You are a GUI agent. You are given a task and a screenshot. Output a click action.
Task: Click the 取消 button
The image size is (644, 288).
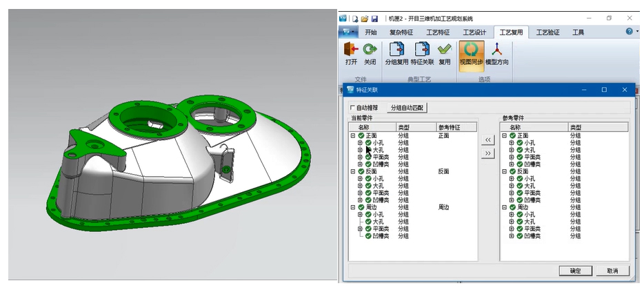click(612, 271)
